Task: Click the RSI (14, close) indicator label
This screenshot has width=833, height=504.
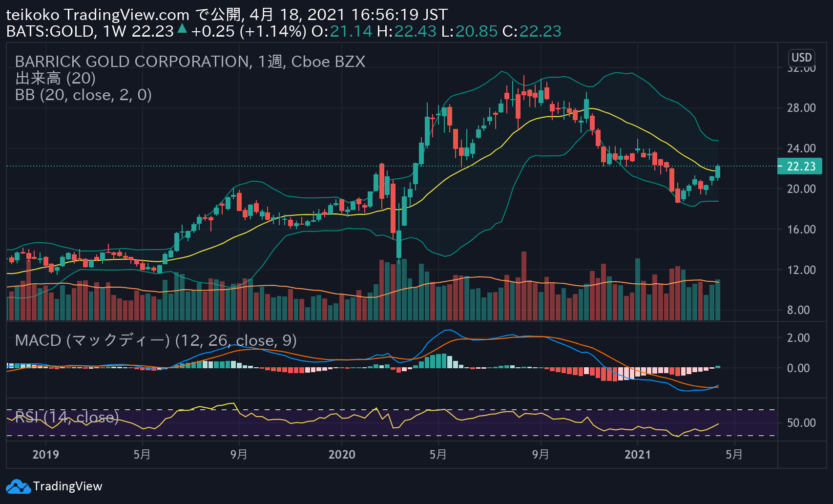Action: click(67, 417)
